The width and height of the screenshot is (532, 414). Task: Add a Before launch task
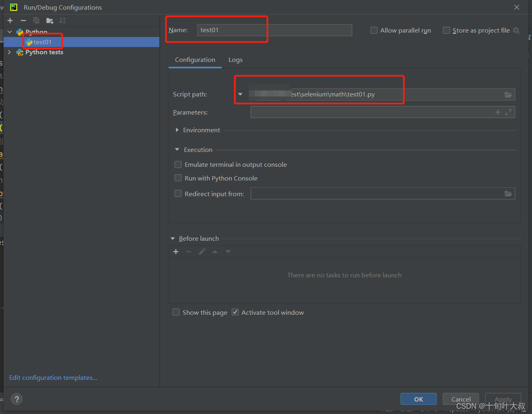[x=176, y=252]
